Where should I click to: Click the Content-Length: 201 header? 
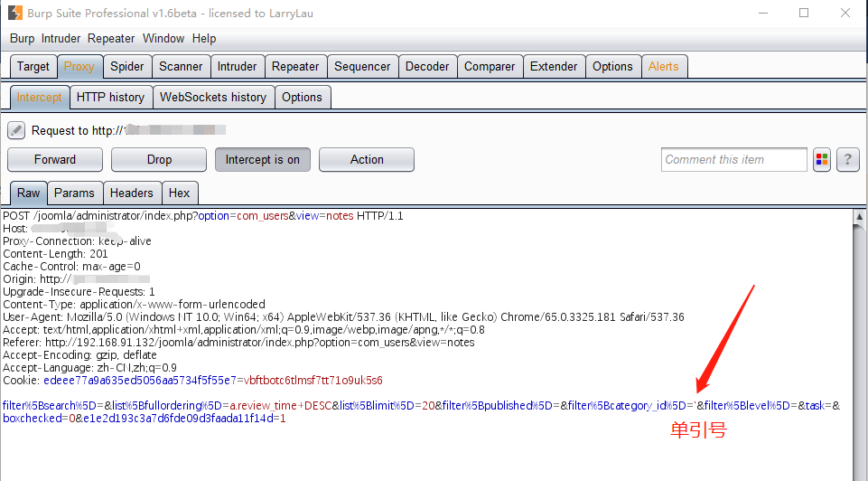click(x=55, y=254)
